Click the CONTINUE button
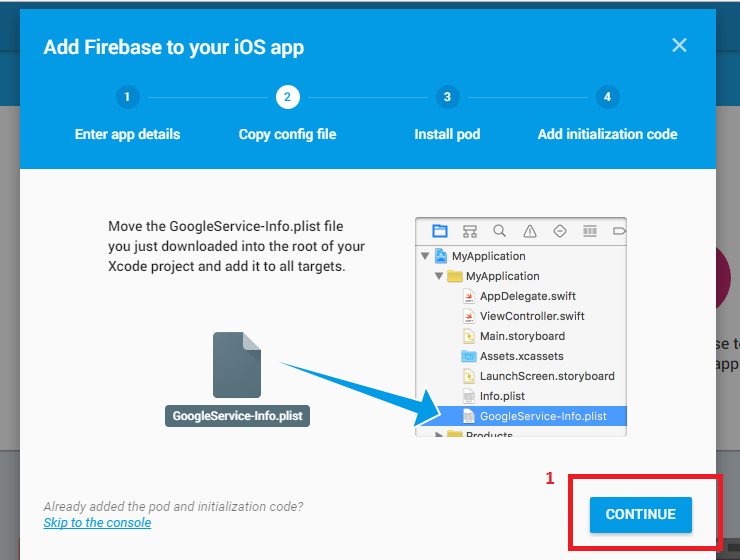This screenshot has width=740, height=560. coord(640,514)
